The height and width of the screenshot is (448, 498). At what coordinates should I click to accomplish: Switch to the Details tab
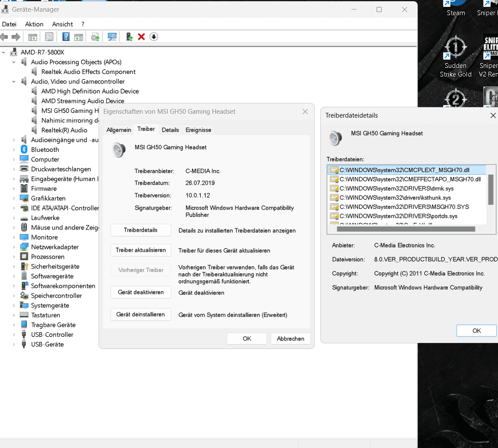click(x=170, y=130)
